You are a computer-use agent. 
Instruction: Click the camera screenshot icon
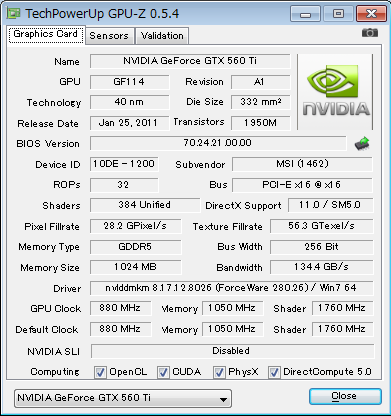click(x=370, y=33)
